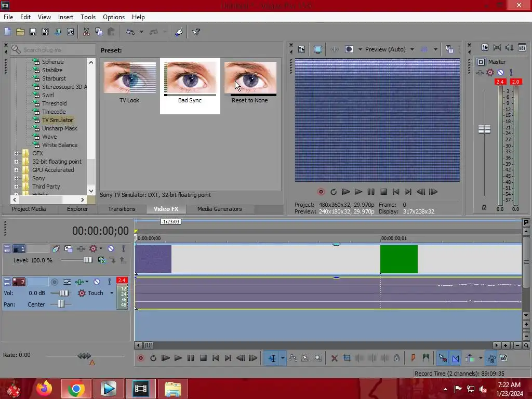Viewport: 532px width, 399px height.
Task: Open Video Preview project properties icon
Action: pyautogui.click(x=302, y=49)
